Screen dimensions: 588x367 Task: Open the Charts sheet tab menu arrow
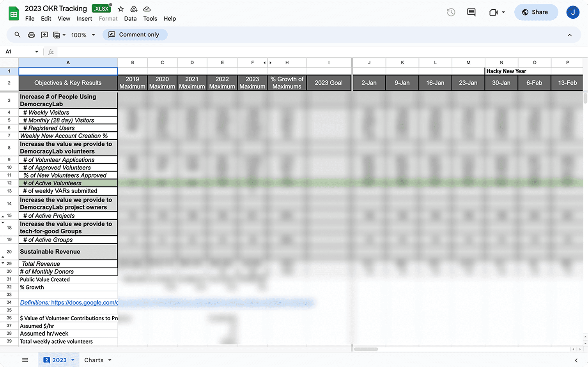(x=110, y=360)
